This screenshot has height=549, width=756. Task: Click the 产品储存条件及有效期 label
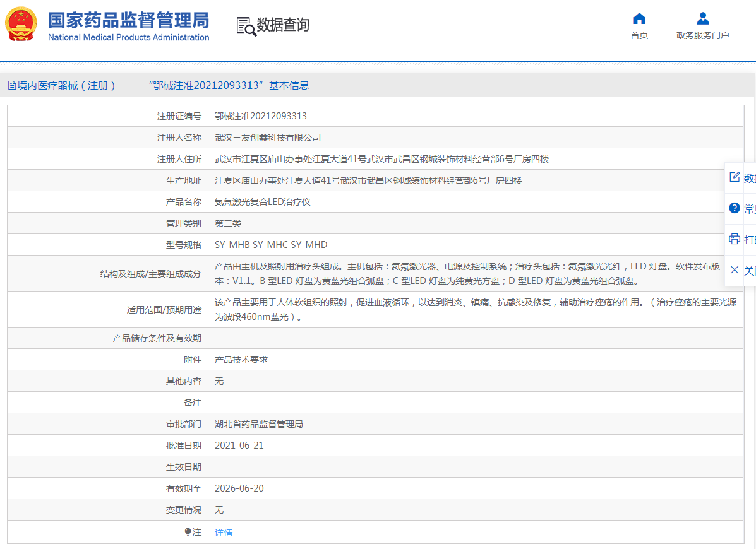tap(157, 338)
